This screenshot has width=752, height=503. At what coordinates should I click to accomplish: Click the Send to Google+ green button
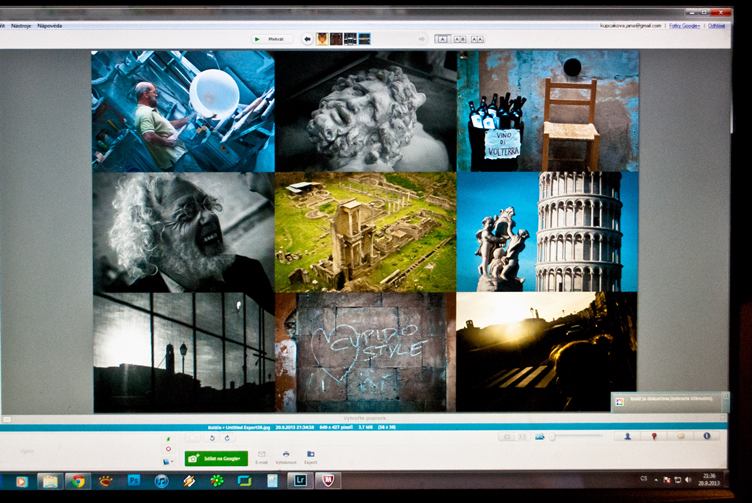click(216, 458)
